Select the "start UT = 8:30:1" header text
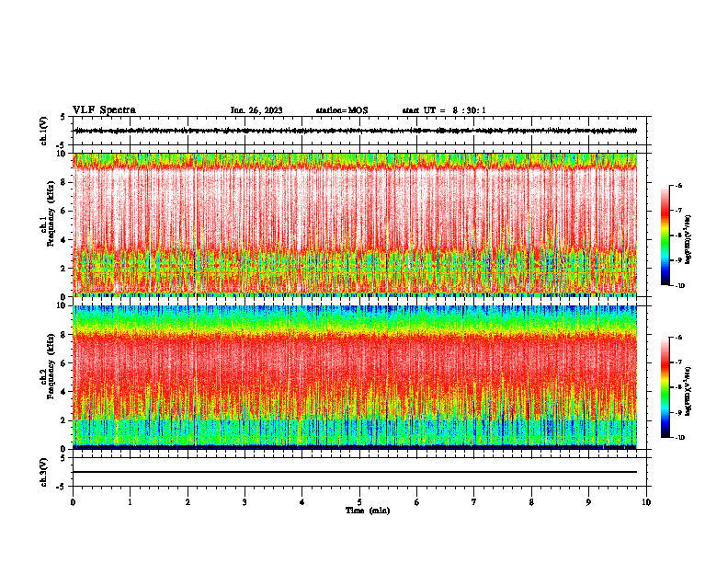This screenshot has width=728, height=563. (x=444, y=110)
